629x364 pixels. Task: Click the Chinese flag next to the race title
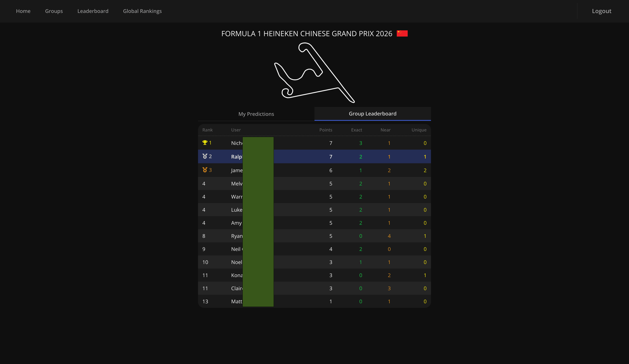(402, 33)
